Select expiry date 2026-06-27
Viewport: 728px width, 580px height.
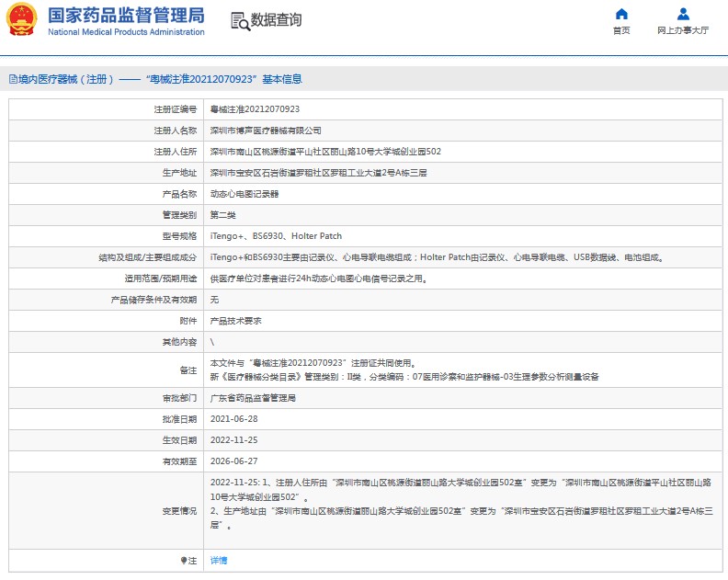tap(234, 461)
